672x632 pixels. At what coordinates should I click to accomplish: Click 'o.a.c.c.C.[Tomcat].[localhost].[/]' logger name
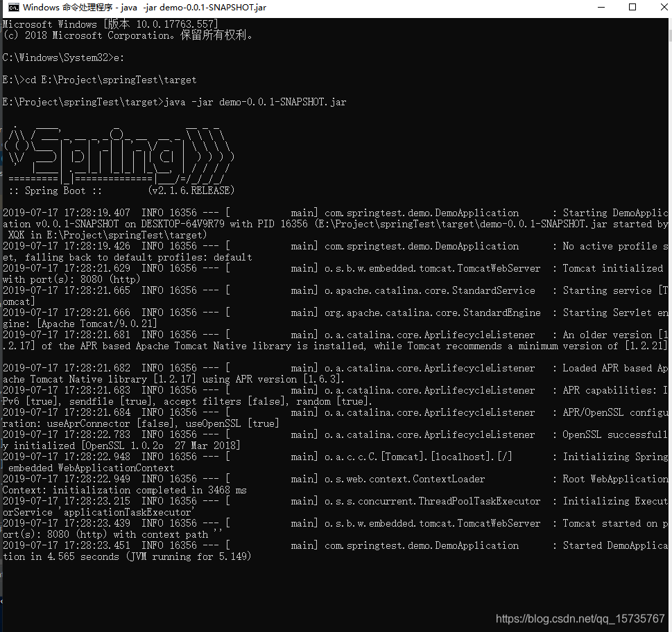tap(418, 457)
